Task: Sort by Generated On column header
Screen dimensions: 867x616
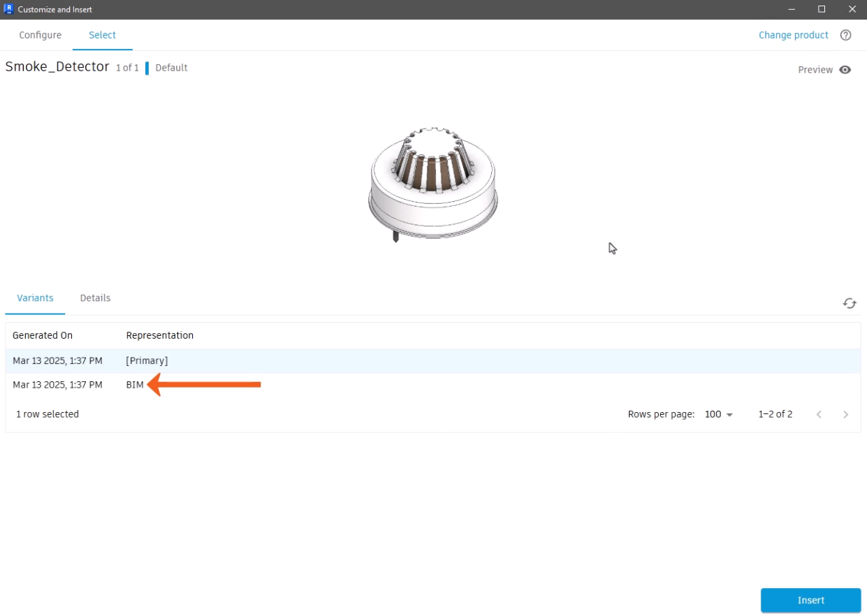Action: click(43, 335)
